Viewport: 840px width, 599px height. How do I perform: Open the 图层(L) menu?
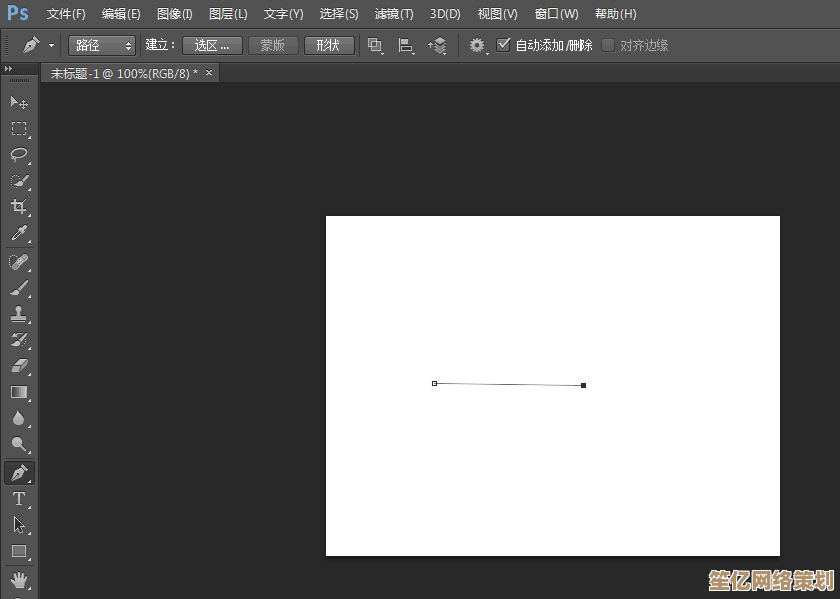click(228, 14)
